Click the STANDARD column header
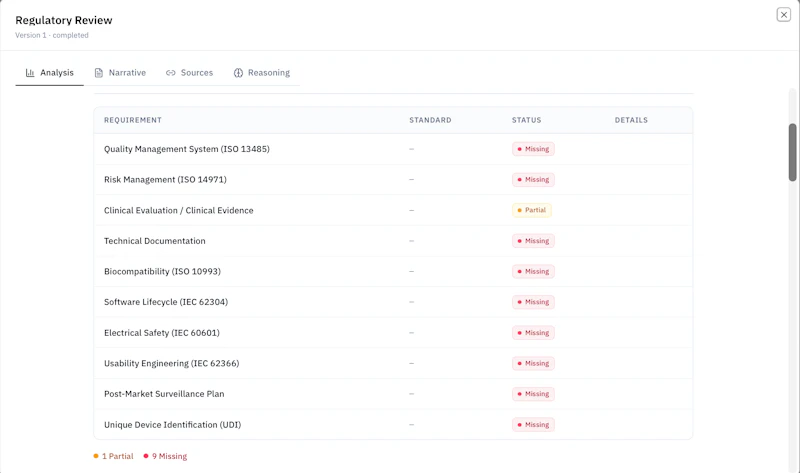Screen dimensions: 800x473 (x=430, y=120)
